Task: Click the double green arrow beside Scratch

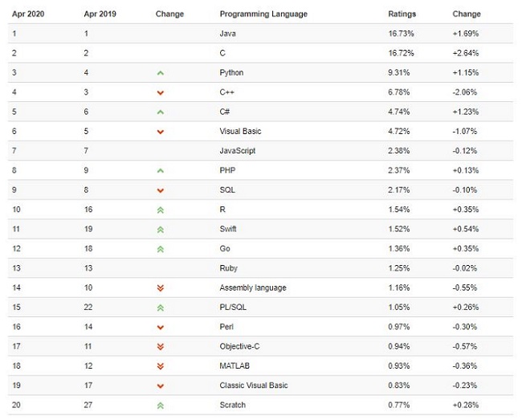Action: 161,406
